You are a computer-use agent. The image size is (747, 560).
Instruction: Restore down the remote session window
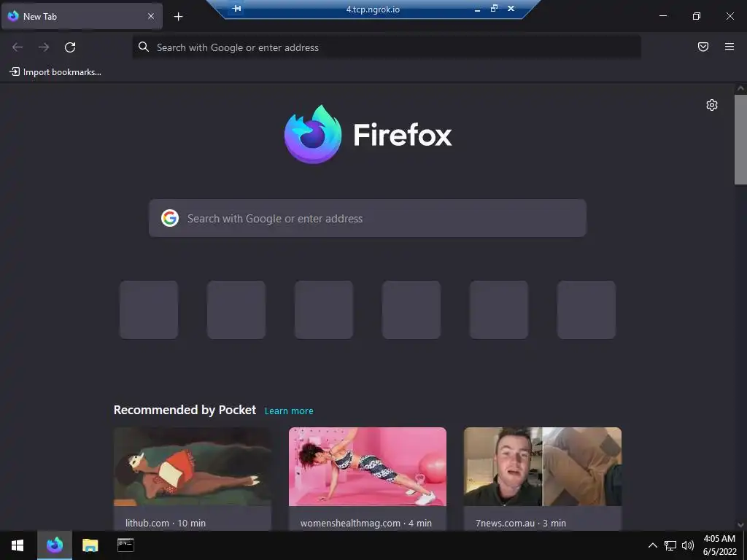494,8
